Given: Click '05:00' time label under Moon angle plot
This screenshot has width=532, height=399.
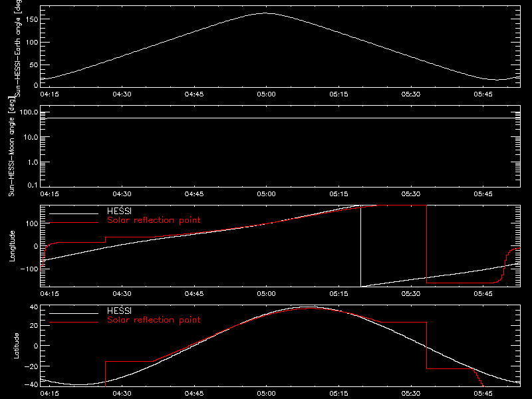Looking at the screenshot, I should point(267,194).
